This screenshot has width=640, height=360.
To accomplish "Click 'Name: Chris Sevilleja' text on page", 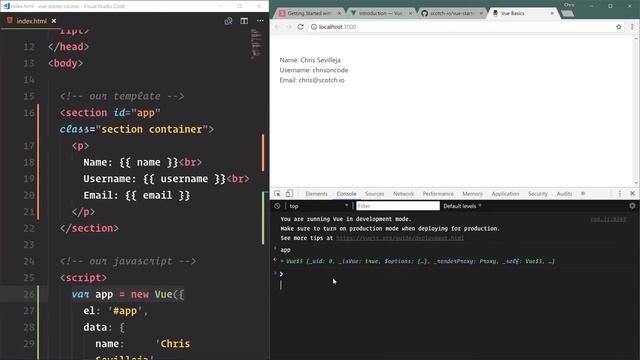I will click(310, 60).
